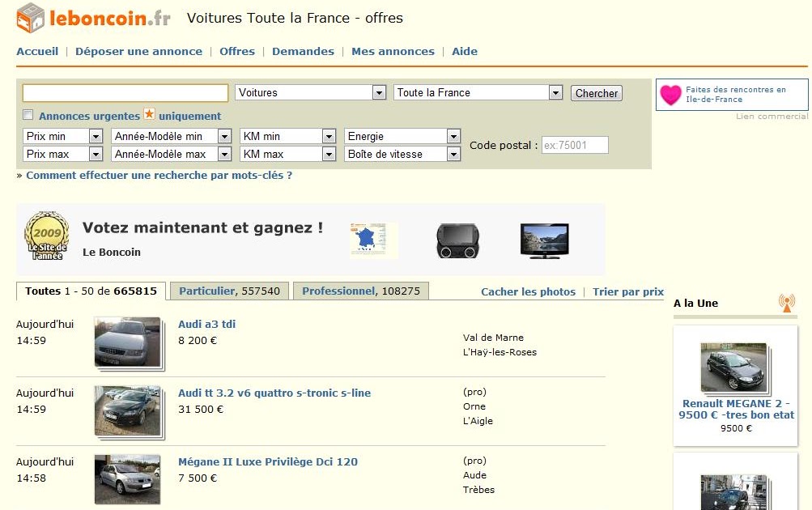Open the Audi tt 3.2 v6 photo thumbnail
The width and height of the screenshot is (812, 510).
pos(129,412)
